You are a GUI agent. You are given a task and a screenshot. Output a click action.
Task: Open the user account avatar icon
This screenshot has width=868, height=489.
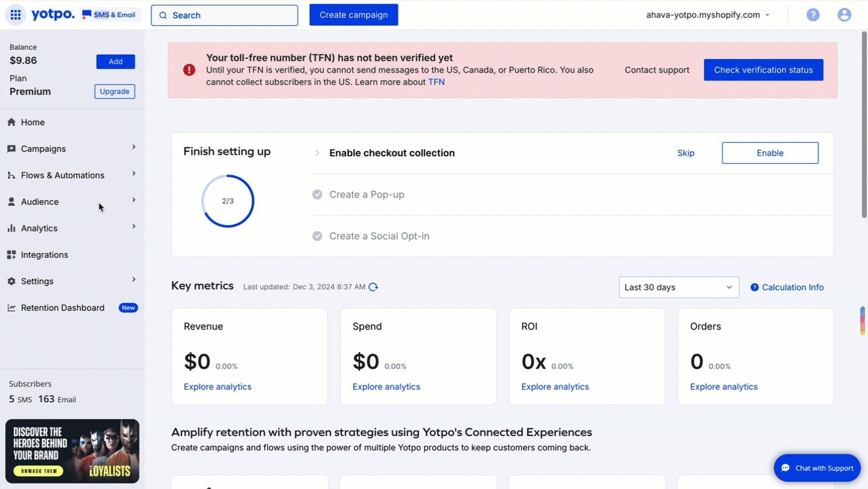coord(844,15)
